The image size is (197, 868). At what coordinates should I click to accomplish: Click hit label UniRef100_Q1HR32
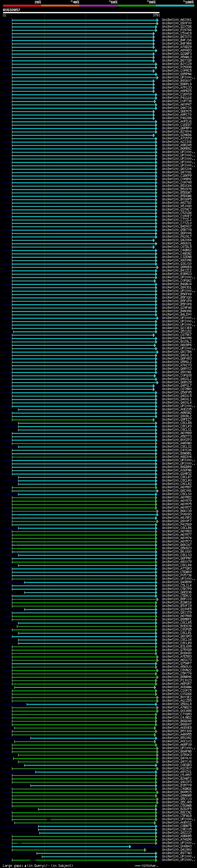tap(177, 474)
